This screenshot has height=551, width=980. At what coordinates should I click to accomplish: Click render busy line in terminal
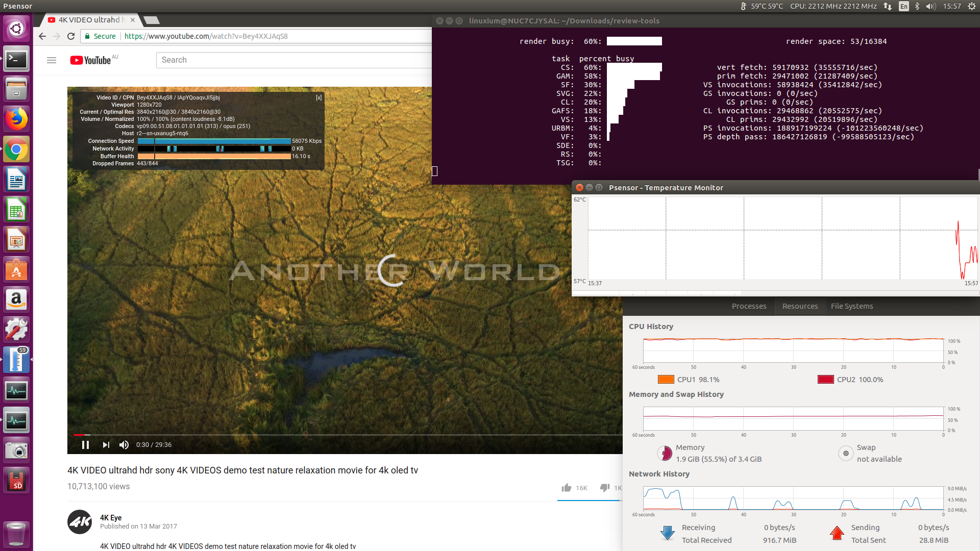[591, 41]
